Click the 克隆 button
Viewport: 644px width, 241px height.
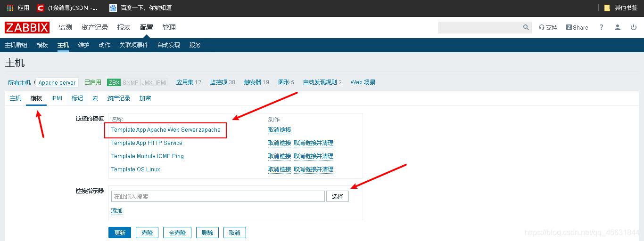(147, 233)
